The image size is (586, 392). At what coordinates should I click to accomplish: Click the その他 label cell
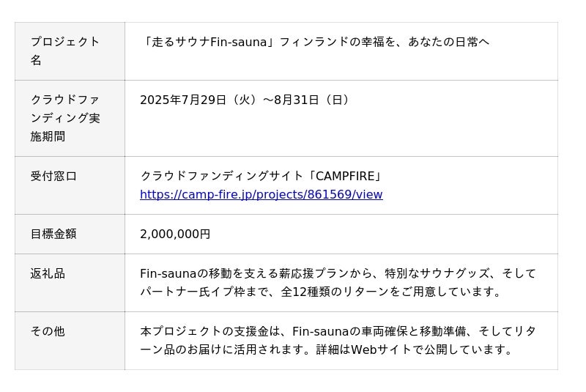(48, 331)
